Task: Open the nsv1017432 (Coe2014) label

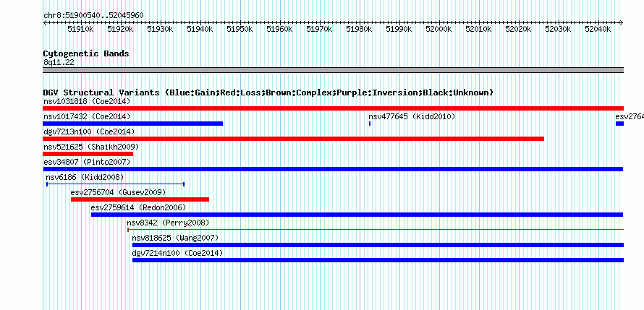Action: click(x=87, y=116)
